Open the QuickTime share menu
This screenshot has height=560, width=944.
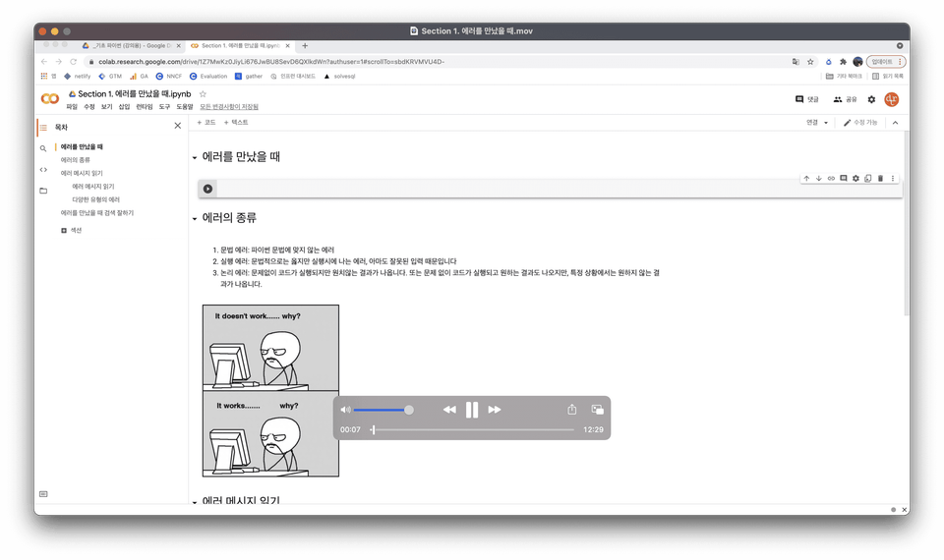[572, 410]
